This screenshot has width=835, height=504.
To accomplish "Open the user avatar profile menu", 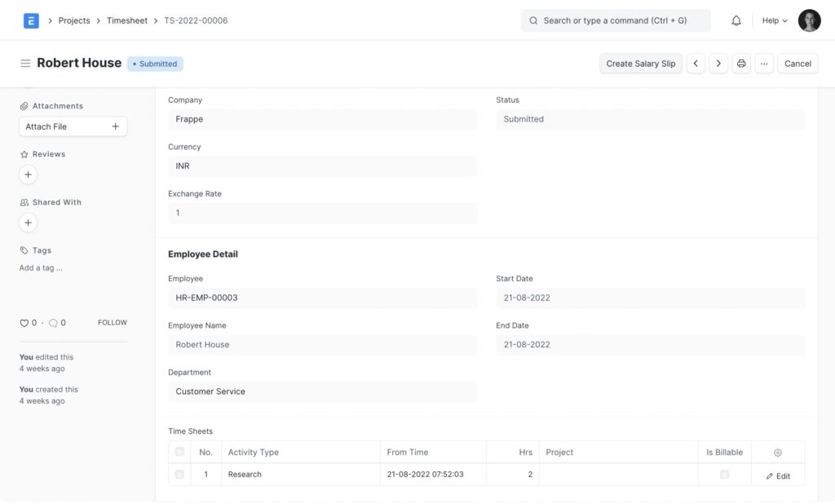I will 809,20.
